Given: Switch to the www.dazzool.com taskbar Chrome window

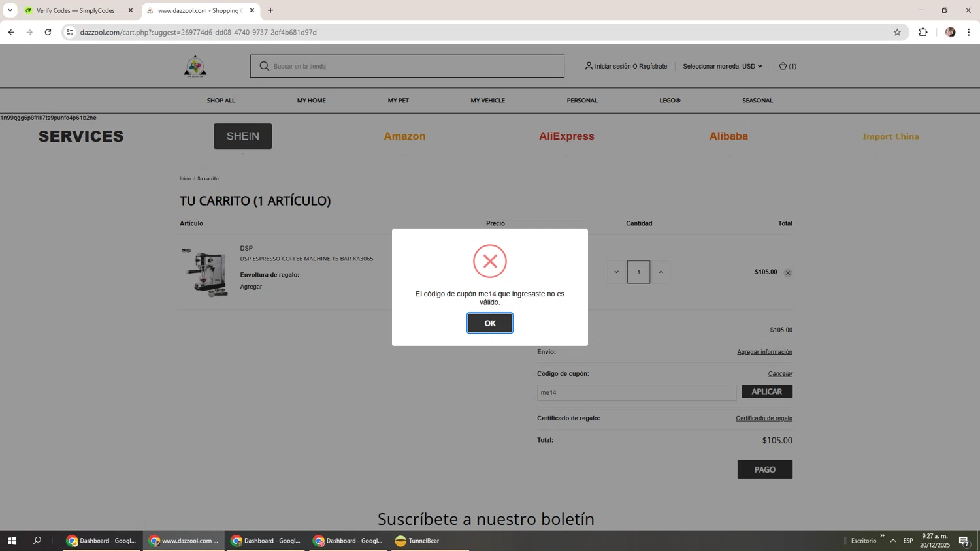Looking at the screenshot, I should coord(185,541).
